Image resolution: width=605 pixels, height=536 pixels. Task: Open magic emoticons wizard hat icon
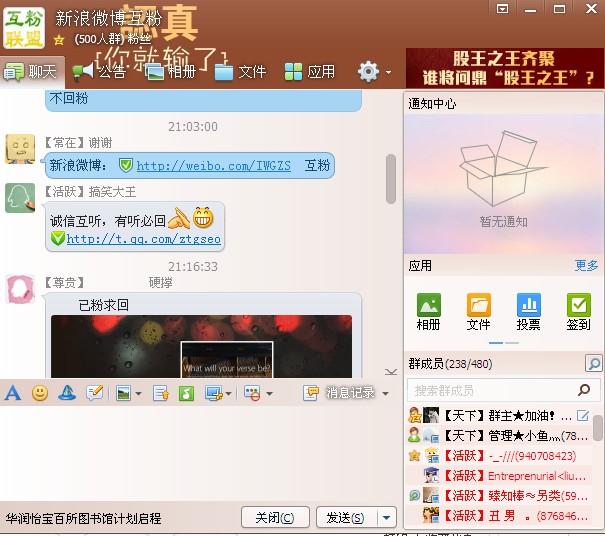point(67,393)
